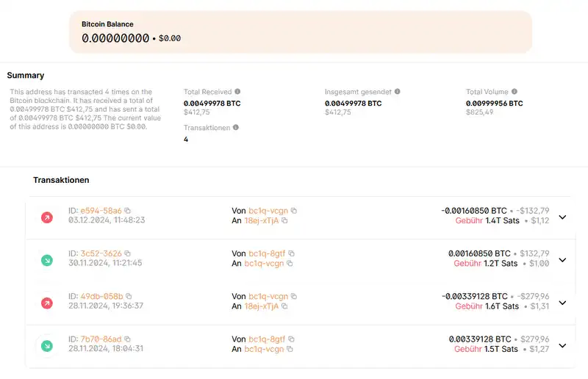Click info icon next to Total Volume
This screenshot has height=379, width=588.
click(514, 92)
